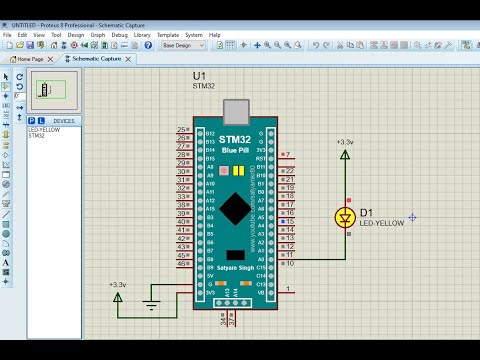Click the Paste toolbar icon
The image size is (480, 360).
coord(360,45)
